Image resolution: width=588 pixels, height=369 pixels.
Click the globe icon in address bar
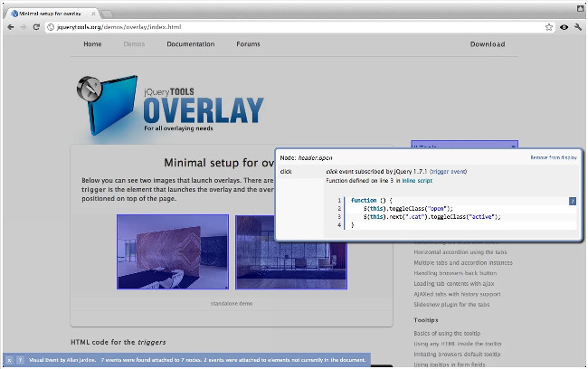[x=51, y=27]
